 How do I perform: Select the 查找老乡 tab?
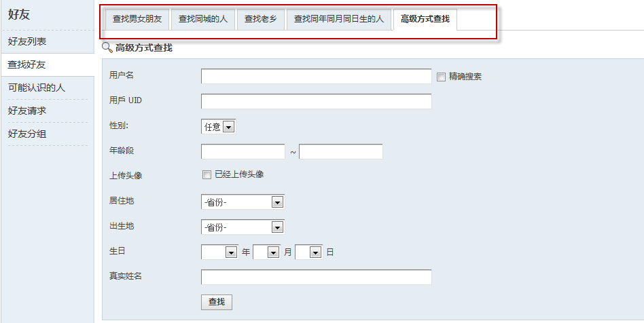pos(261,19)
